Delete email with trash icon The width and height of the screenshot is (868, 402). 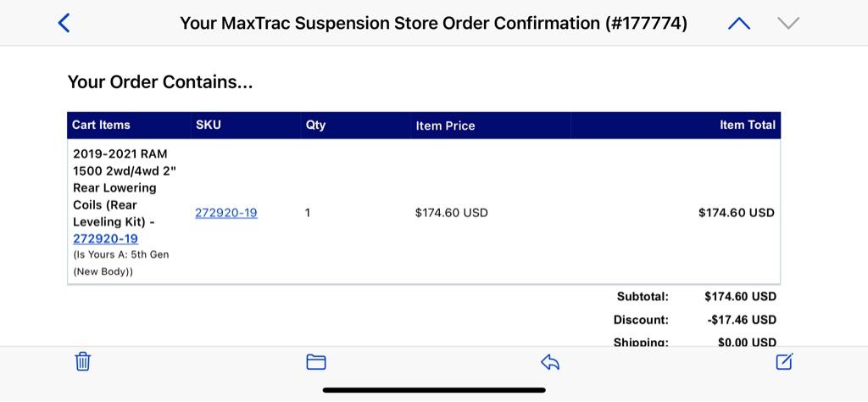[x=83, y=361]
